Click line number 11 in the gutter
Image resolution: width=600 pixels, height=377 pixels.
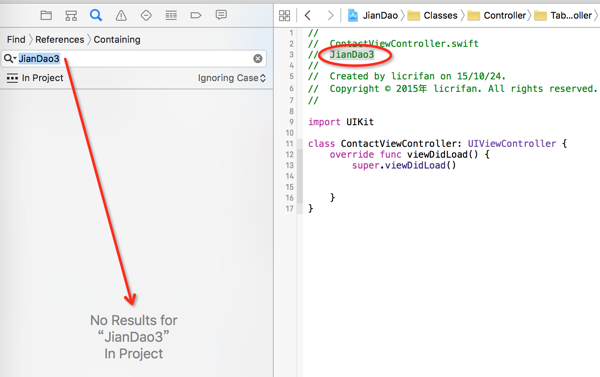pyautogui.click(x=290, y=144)
